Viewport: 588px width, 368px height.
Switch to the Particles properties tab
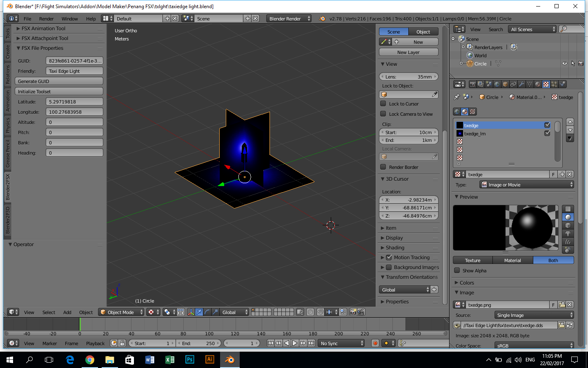(554, 84)
